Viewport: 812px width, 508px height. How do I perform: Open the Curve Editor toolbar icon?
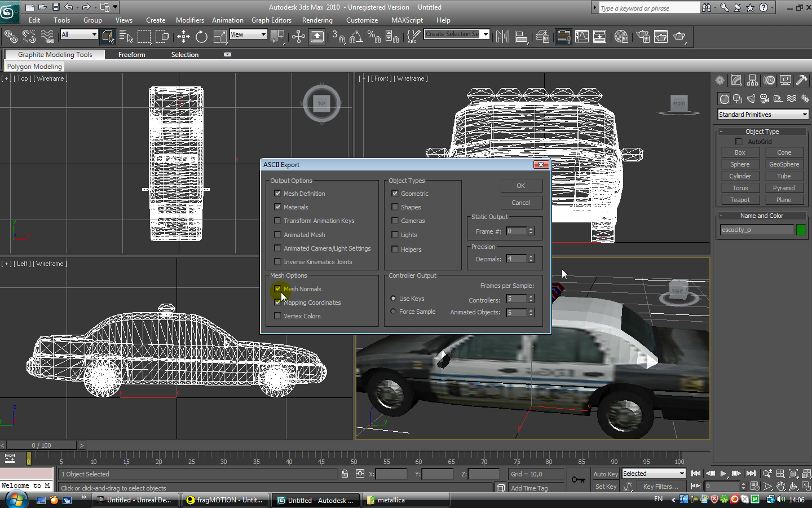pos(581,37)
